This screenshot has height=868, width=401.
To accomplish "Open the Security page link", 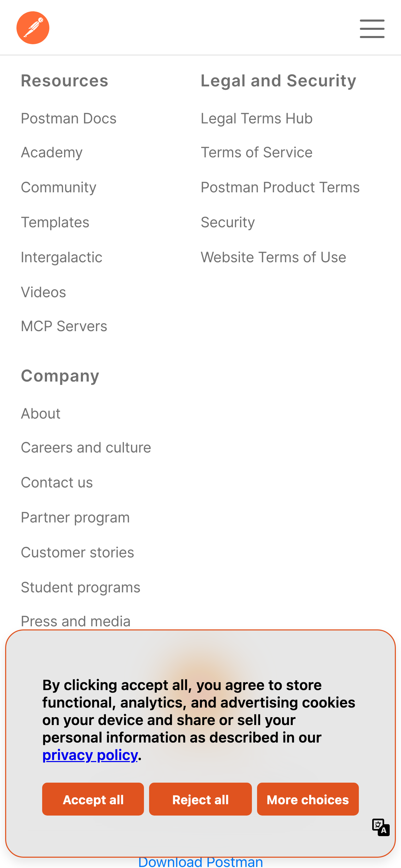I will point(228,222).
